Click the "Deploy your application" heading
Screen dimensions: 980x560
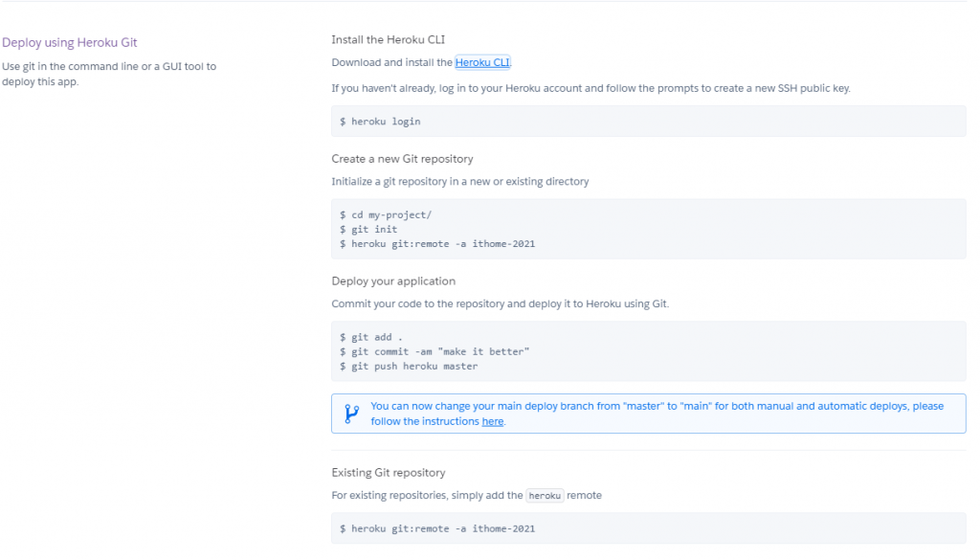(x=393, y=281)
